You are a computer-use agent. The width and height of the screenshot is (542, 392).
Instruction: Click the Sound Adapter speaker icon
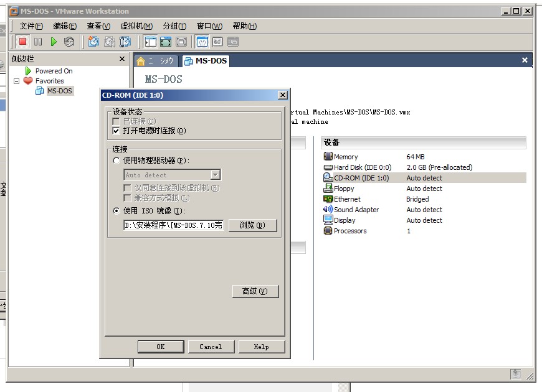(328, 209)
